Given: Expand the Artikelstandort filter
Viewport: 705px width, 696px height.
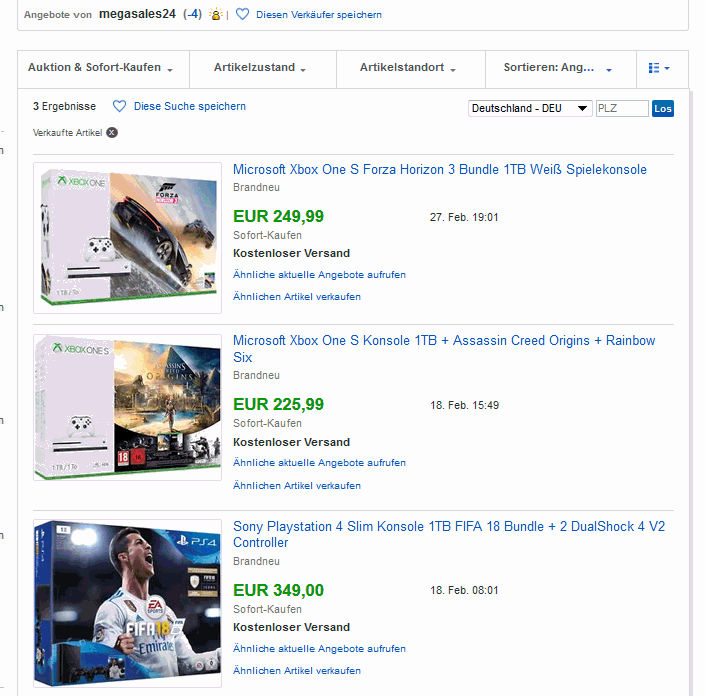Looking at the screenshot, I should (x=411, y=69).
